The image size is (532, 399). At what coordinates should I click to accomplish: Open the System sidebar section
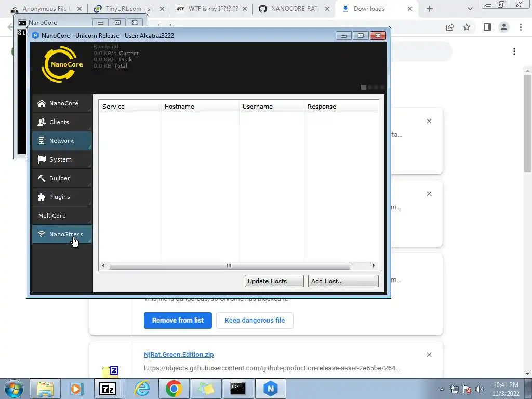[x=62, y=159]
